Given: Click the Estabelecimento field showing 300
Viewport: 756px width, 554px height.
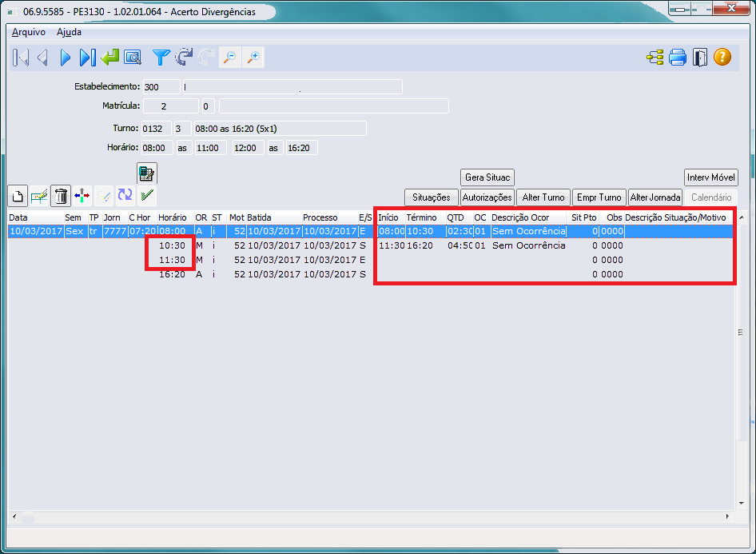Looking at the screenshot, I should click(161, 87).
